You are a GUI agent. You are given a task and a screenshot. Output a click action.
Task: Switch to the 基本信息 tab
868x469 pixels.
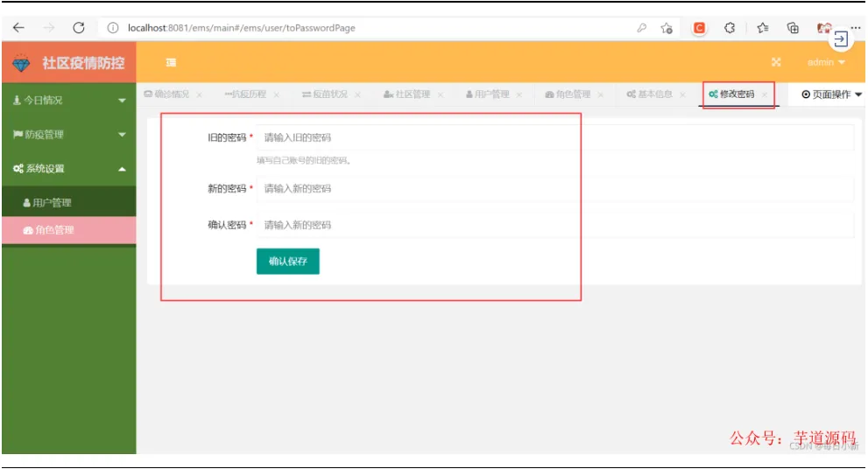649,94
